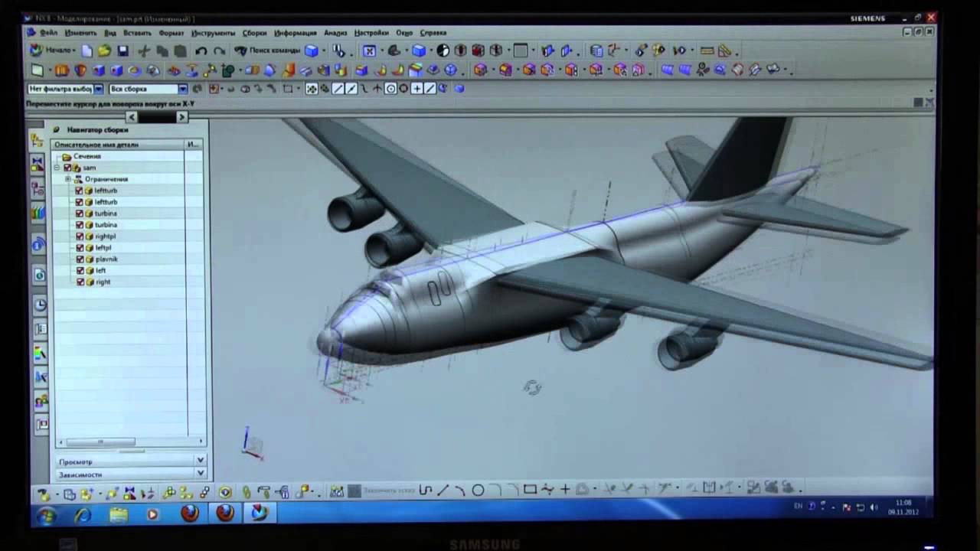Select the shaded blue cube rendering style icon

pyautogui.click(x=419, y=51)
